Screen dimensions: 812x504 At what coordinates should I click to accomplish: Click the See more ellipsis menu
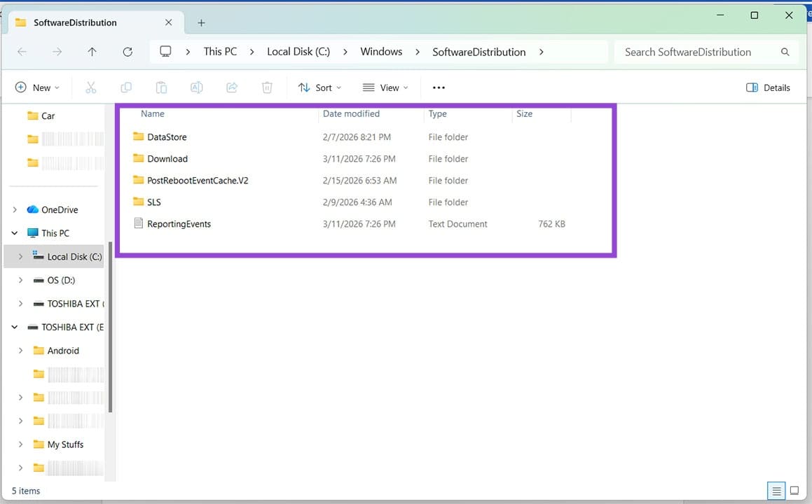439,87
